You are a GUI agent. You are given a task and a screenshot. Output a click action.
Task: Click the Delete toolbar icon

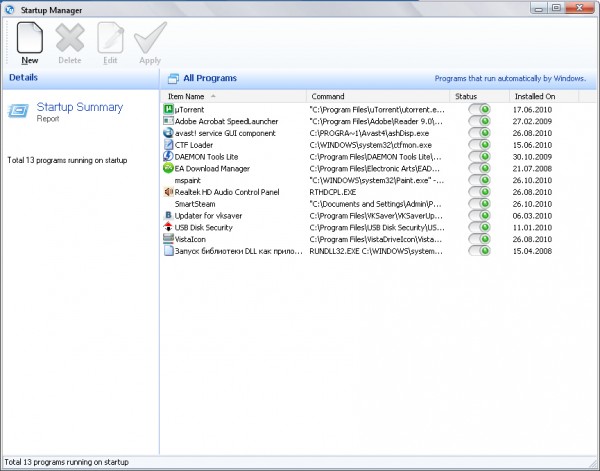pos(70,37)
